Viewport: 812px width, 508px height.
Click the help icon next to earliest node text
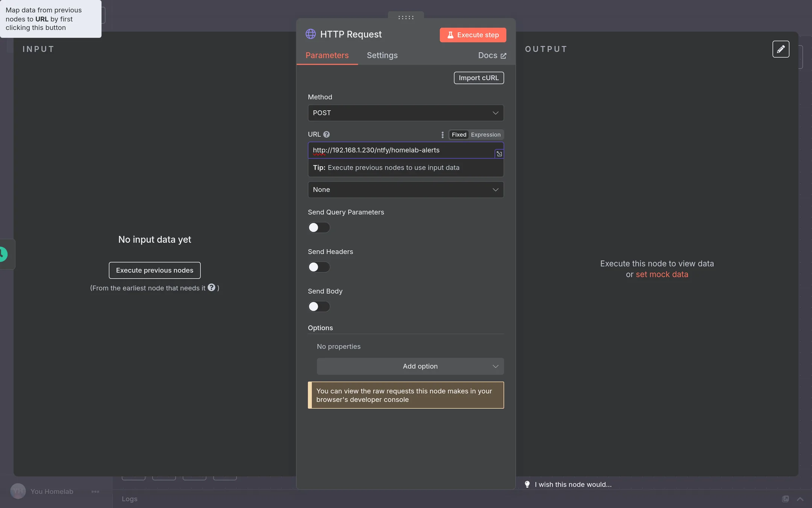coord(211,287)
